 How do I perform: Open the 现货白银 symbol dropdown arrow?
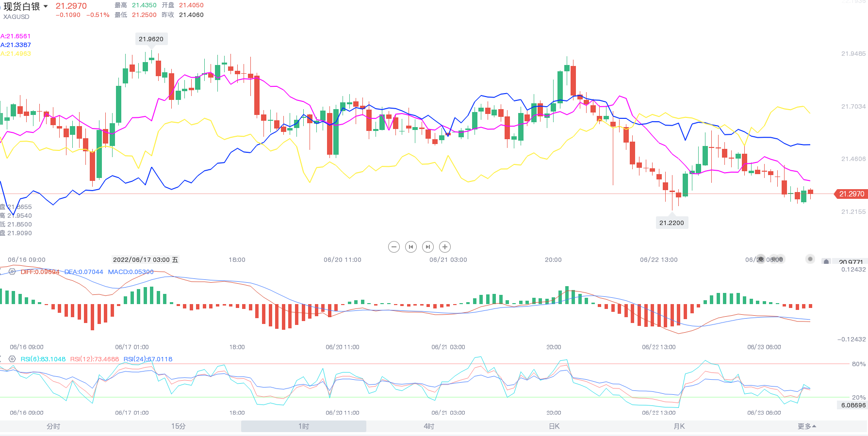pos(46,6)
